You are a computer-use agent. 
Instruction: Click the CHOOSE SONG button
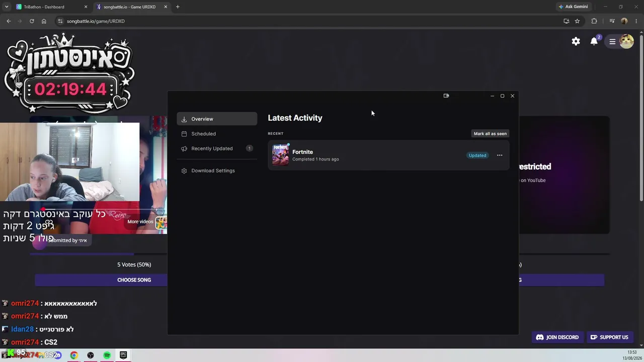[x=101, y=280]
